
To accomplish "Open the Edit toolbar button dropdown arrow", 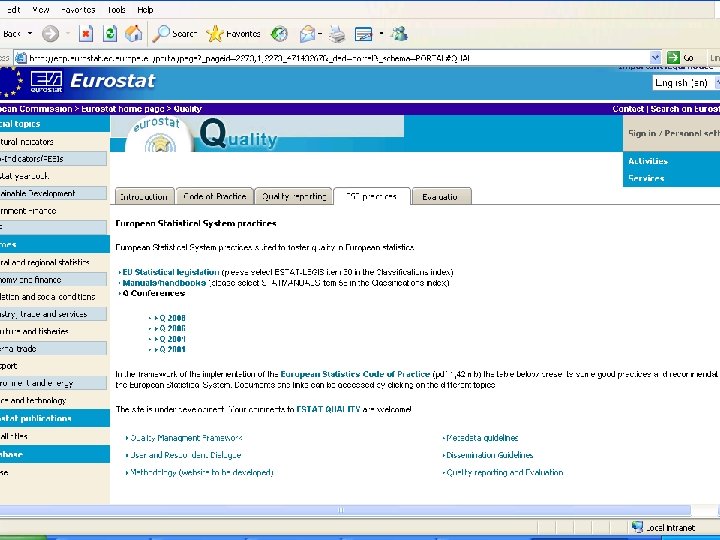I will pos(381,34).
